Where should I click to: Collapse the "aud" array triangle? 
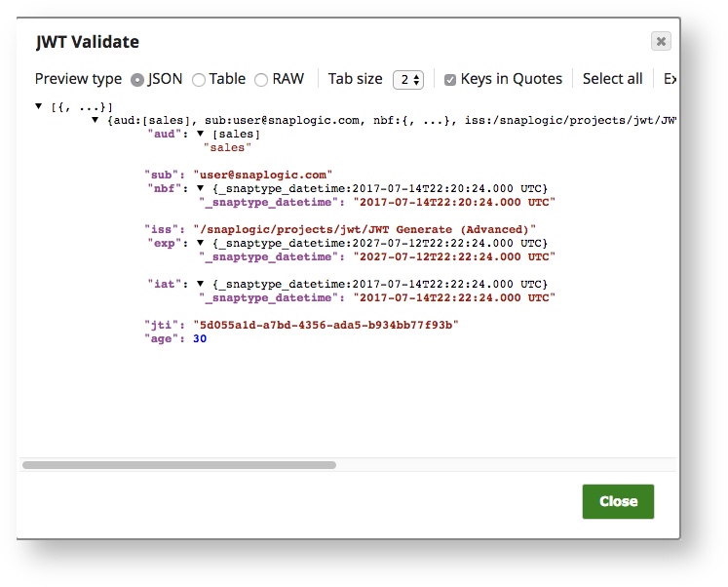tap(201, 134)
